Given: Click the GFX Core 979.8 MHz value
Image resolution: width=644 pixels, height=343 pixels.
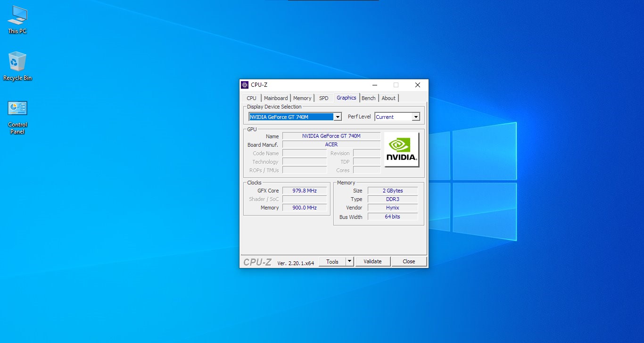Looking at the screenshot, I should 305,191.
